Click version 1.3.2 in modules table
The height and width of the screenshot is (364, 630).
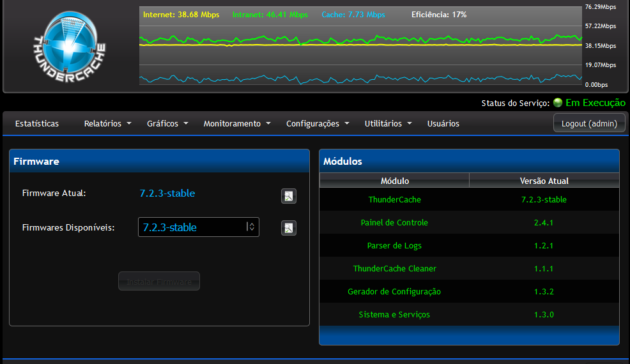pos(544,292)
